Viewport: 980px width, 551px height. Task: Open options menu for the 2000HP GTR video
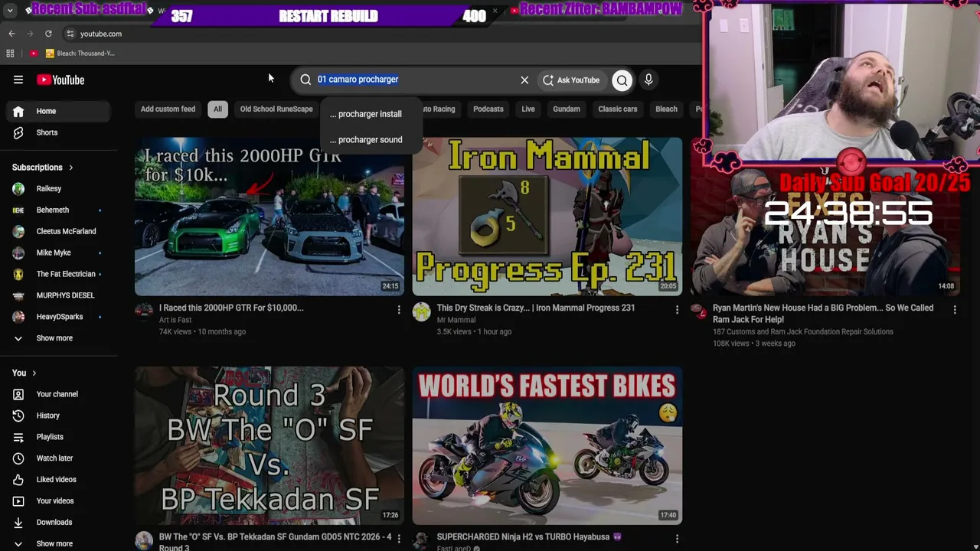coord(399,310)
